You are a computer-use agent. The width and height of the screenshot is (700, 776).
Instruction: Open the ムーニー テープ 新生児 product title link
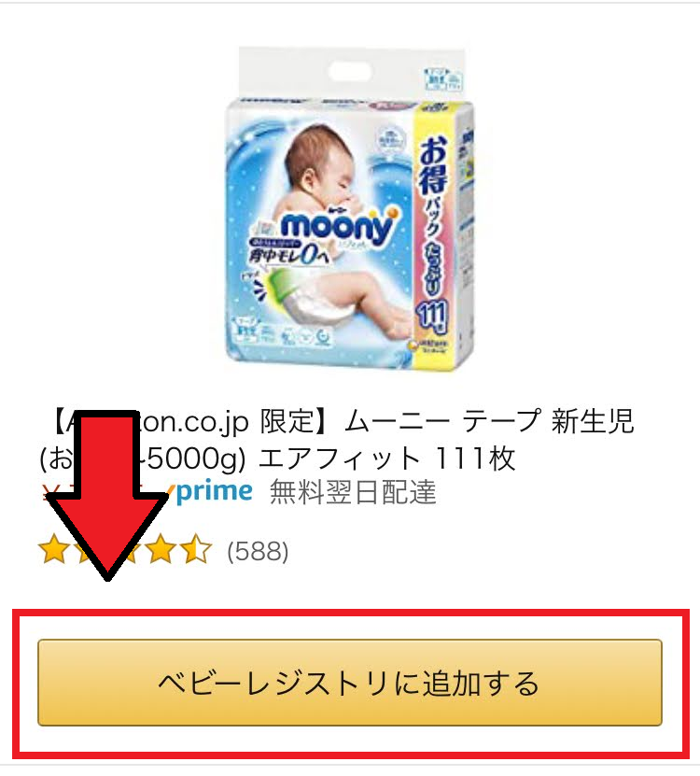click(x=336, y=440)
